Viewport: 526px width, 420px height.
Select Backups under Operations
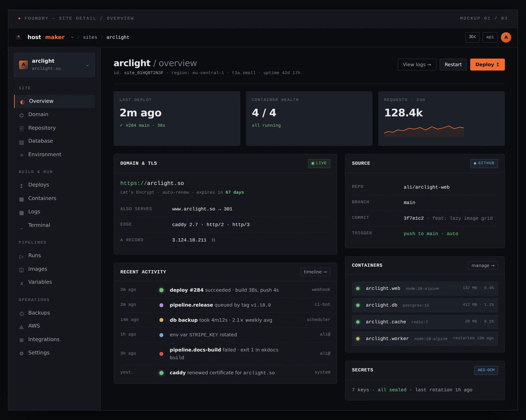[x=54, y=313]
